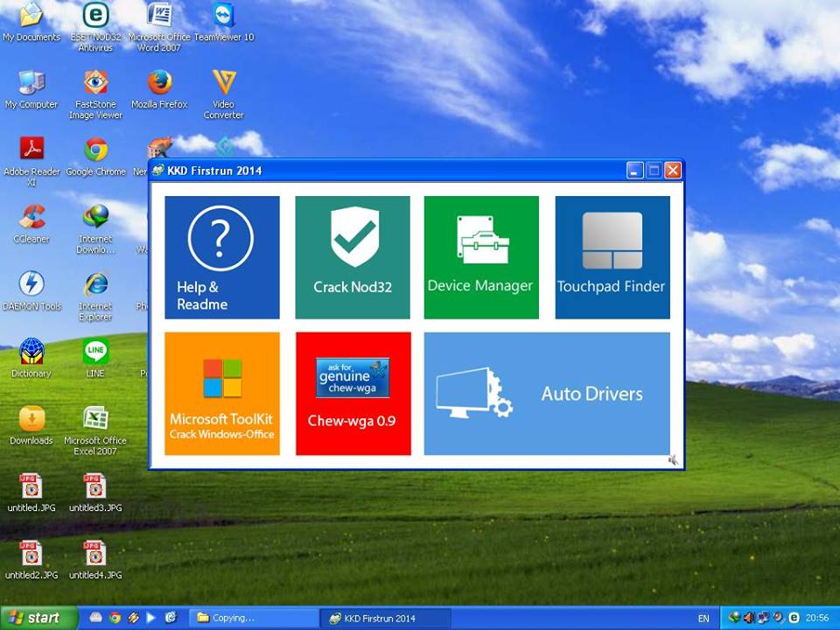The height and width of the screenshot is (630, 840).
Task: Click the Internet Explorer quick launch icon
Action: click(171, 618)
